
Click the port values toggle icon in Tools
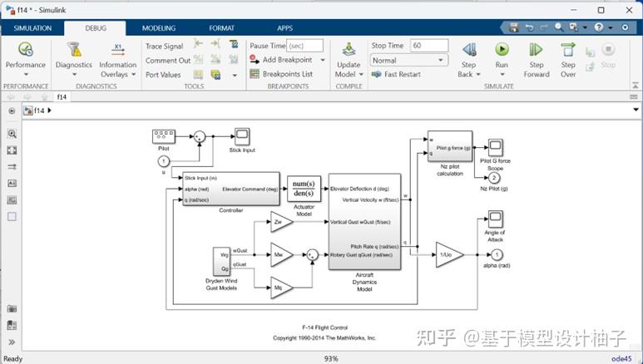tap(198, 74)
